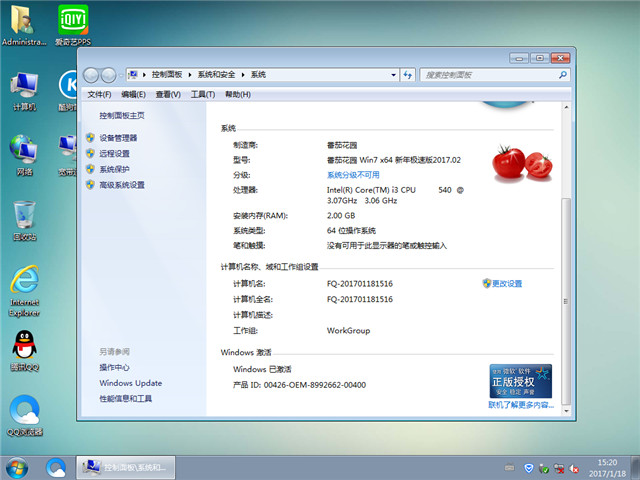Click the Forward navigation button

point(108,75)
